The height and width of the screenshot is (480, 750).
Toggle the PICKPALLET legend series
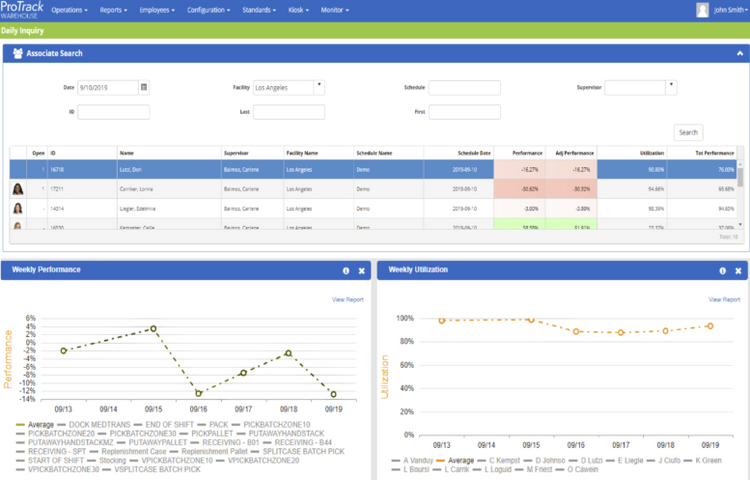(206, 434)
